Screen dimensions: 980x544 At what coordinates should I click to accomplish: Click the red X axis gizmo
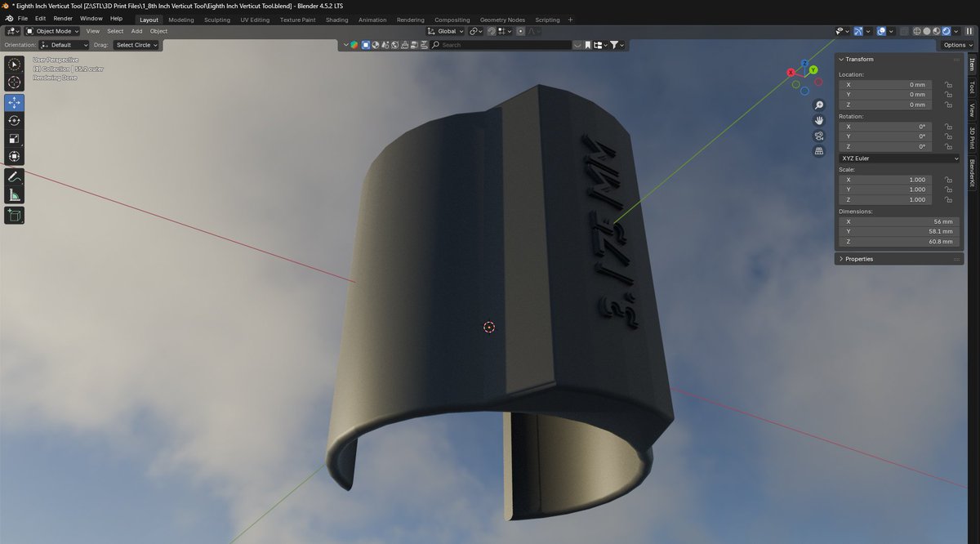tap(791, 73)
